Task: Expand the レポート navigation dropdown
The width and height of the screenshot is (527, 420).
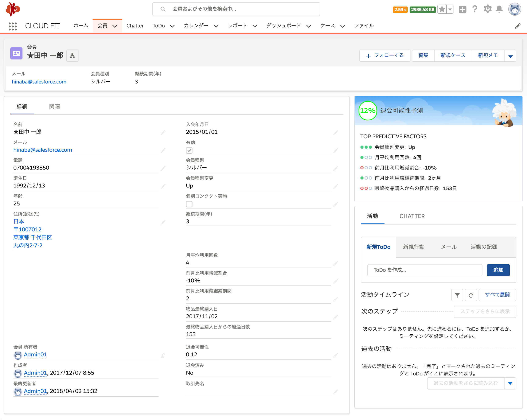Action: click(x=255, y=26)
